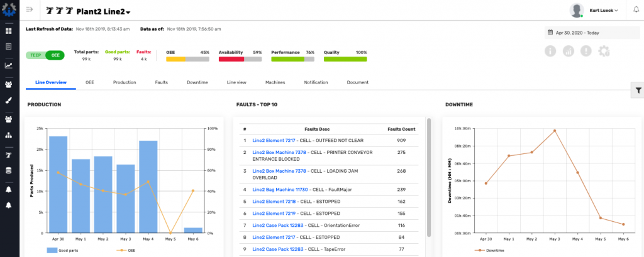Open the database stack icon in sidebar
This screenshot has width=644, height=257.
pos(9,170)
